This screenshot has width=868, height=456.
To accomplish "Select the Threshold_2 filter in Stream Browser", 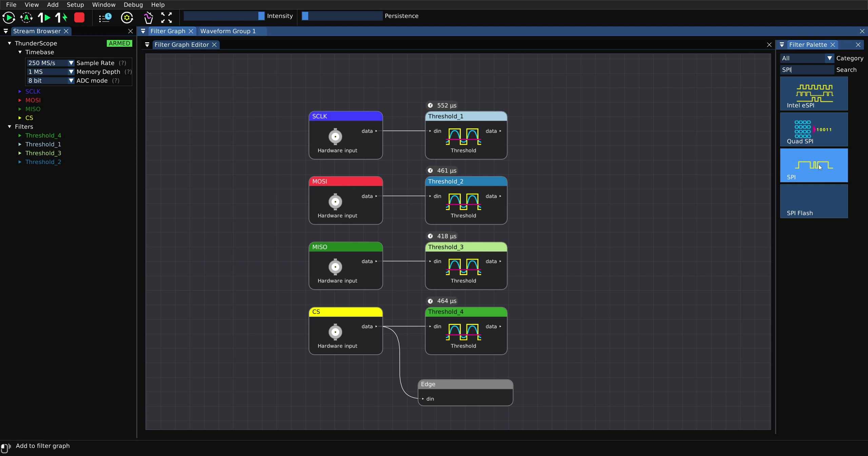I will coord(43,162).
